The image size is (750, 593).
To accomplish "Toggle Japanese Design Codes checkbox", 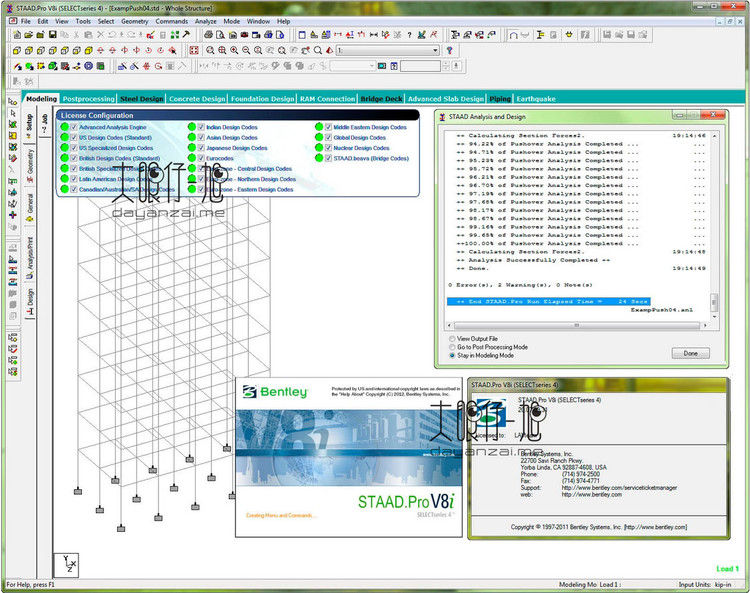I will 201,148.
